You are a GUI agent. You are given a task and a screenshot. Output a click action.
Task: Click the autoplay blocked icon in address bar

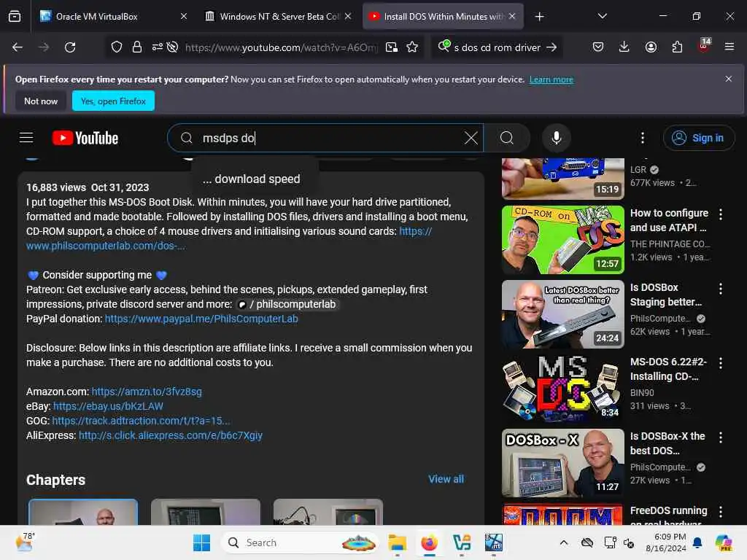172,47
